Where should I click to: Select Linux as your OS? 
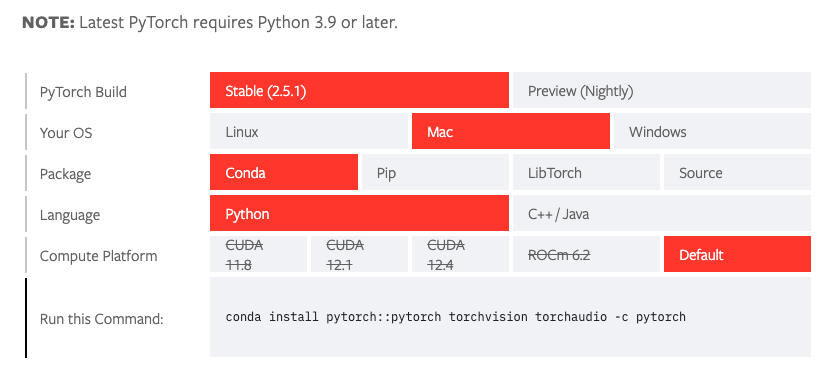tap(309, 131)
